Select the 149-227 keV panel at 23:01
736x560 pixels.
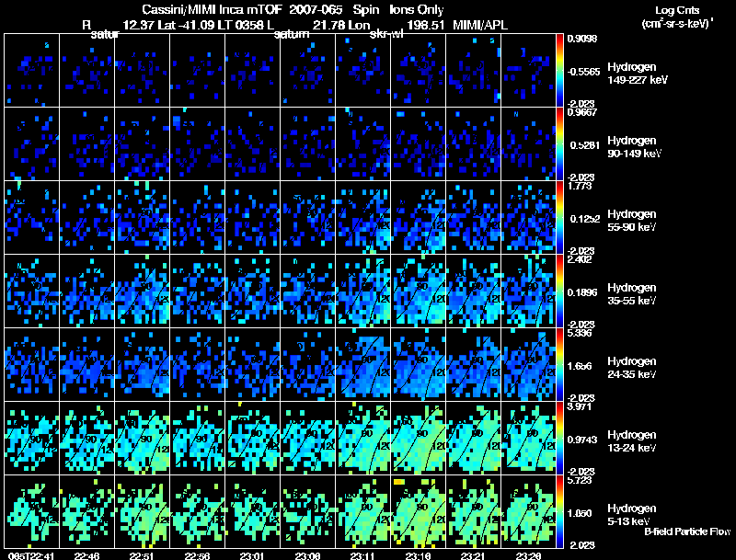point(252,71)
